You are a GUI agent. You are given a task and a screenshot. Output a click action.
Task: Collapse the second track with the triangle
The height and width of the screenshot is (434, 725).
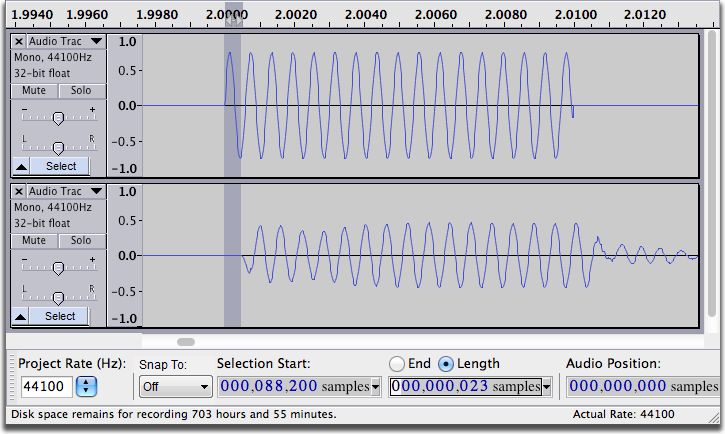[x=20, y=317]
